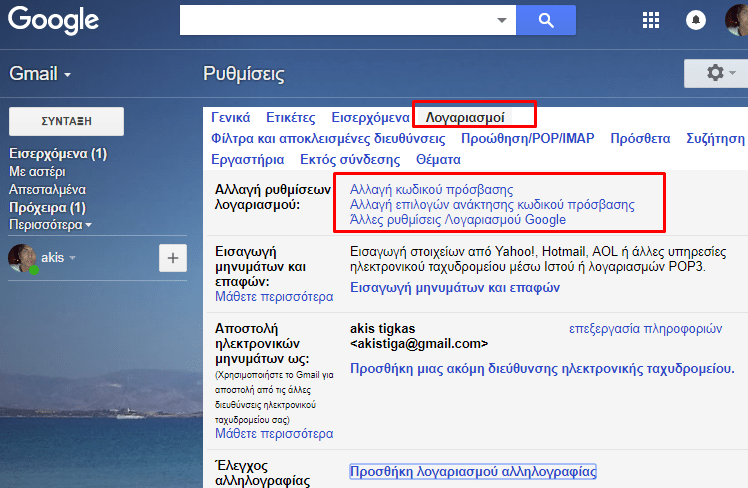Open the Συζήτηση tab

[715, 138]
